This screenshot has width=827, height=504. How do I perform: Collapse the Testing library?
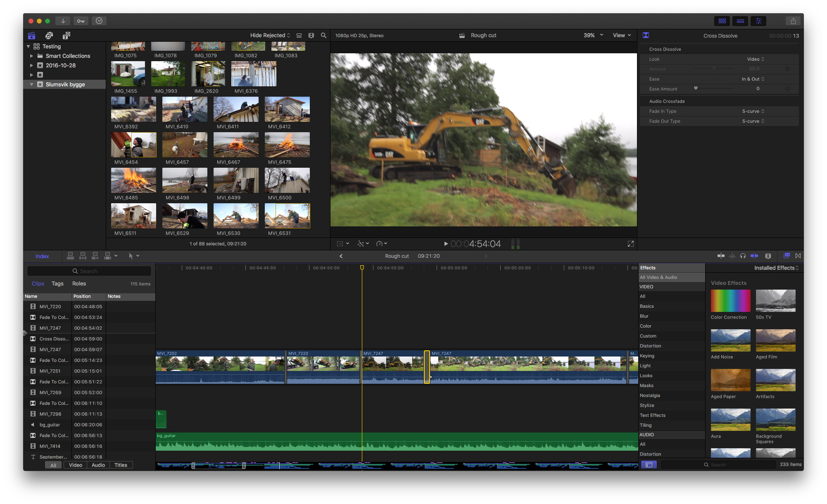coord(29,47)
